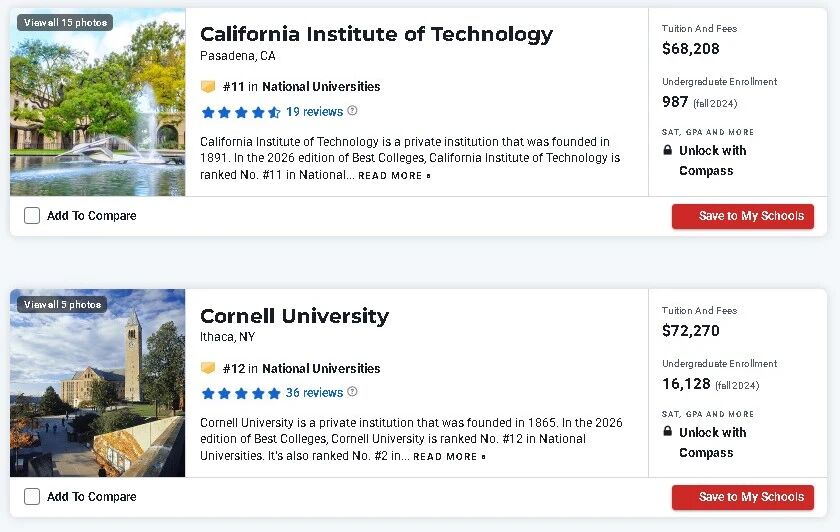Expand Caltech description with Read More
The image size is (840, 532).
[394, 176]
